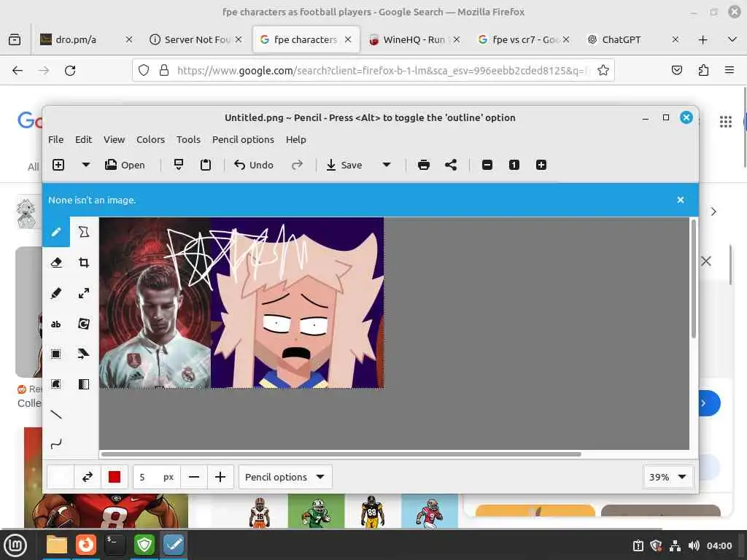This screenshot has width=747, height=560.
Task: Click the Print icon
Action: tap(424, 165)
